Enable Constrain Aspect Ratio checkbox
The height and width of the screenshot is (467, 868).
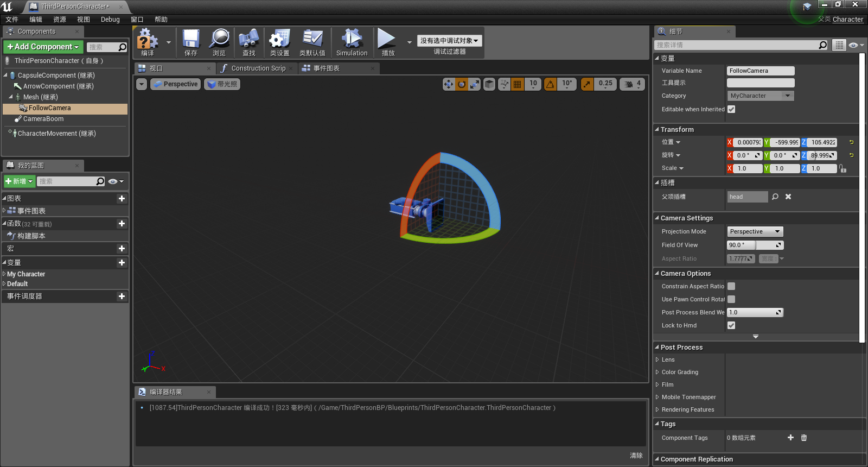(731, 286)
